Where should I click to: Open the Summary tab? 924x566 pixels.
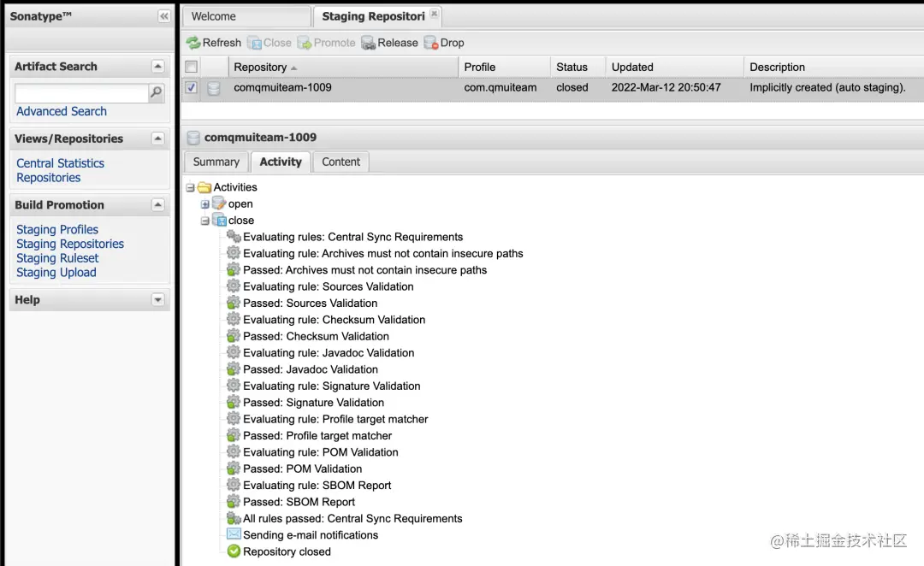pyautogui.click(x=216, y=162)
